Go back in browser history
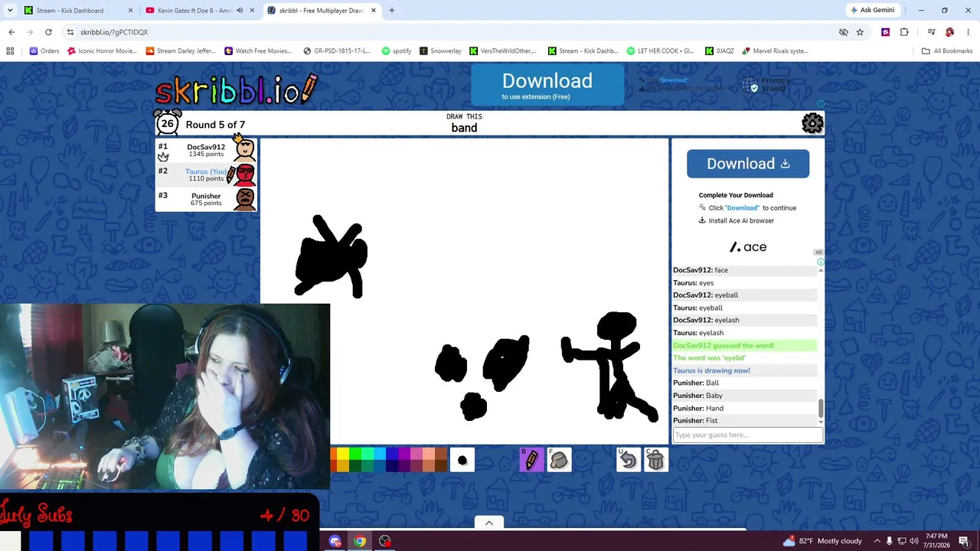Viewport: 980px width, 551px height. point(11,32)
